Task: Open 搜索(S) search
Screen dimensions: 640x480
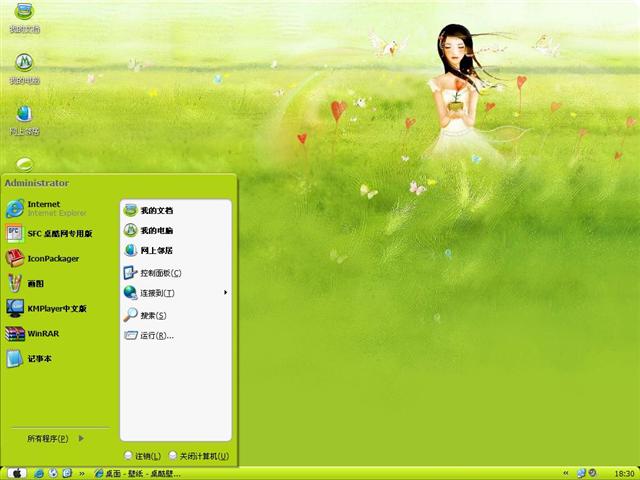Action: [x=145, y=315]
